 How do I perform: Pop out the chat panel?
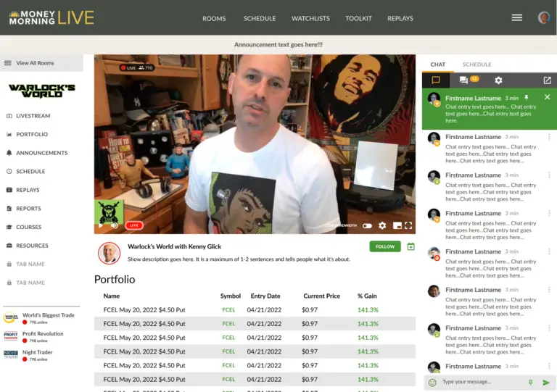pos(547,80)
